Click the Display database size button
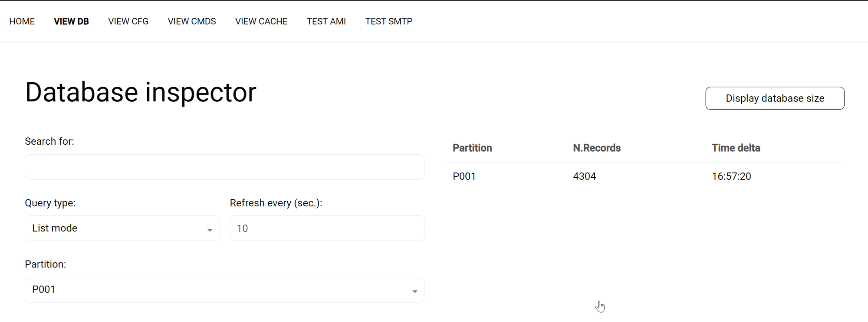The height and width of the screenshot is (322, 868). coord(775,98)
